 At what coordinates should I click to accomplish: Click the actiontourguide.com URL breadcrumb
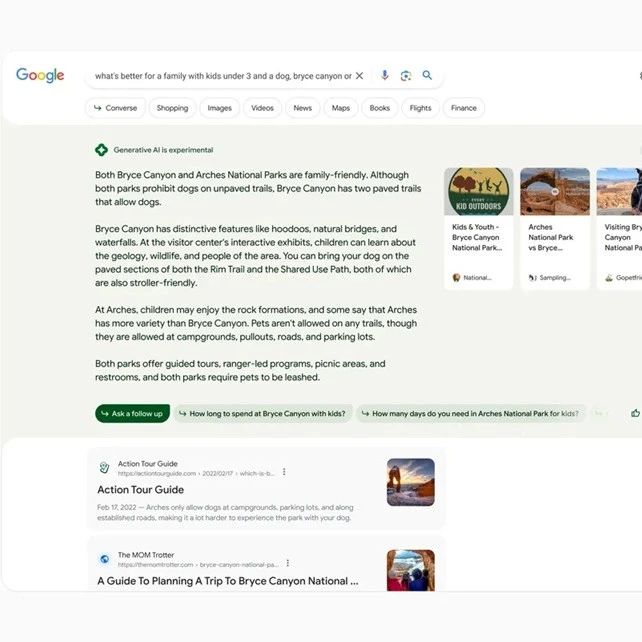[196, 473]
